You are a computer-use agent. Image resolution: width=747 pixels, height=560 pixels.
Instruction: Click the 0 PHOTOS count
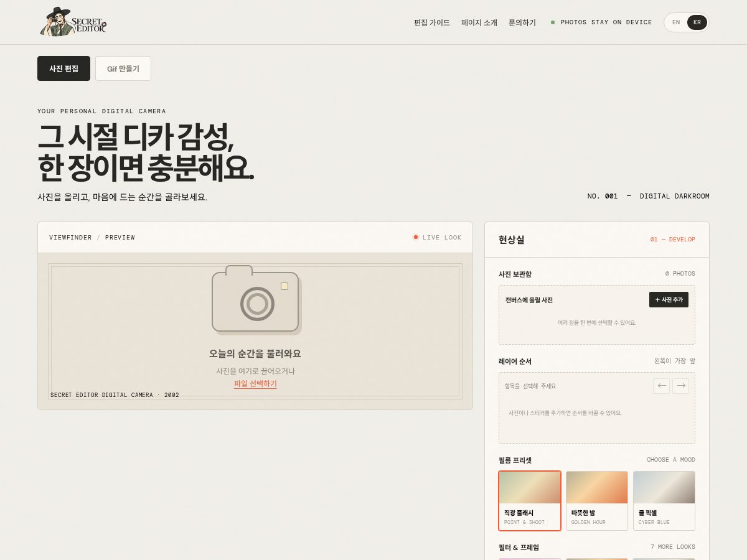[680, 274]
